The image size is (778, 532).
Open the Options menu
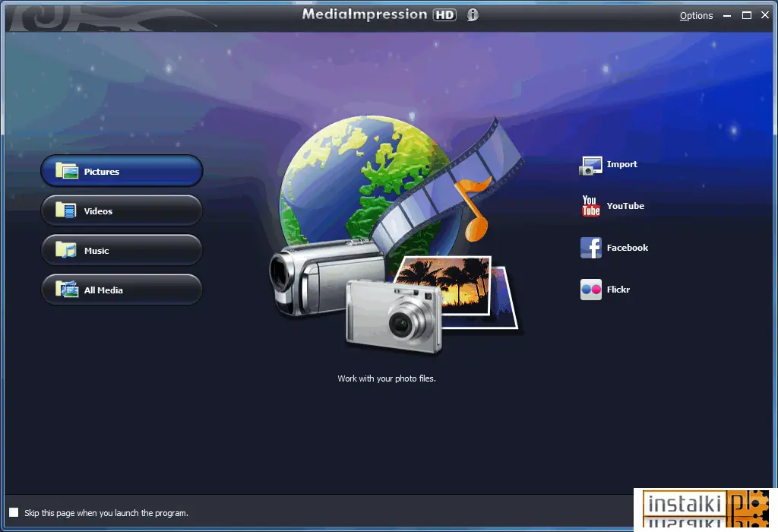(696, 16)
